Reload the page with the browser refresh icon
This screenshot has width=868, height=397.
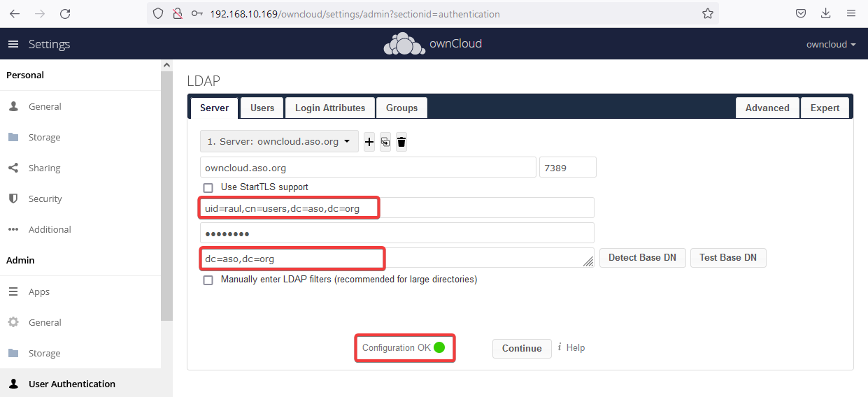[x=65, y=13]
